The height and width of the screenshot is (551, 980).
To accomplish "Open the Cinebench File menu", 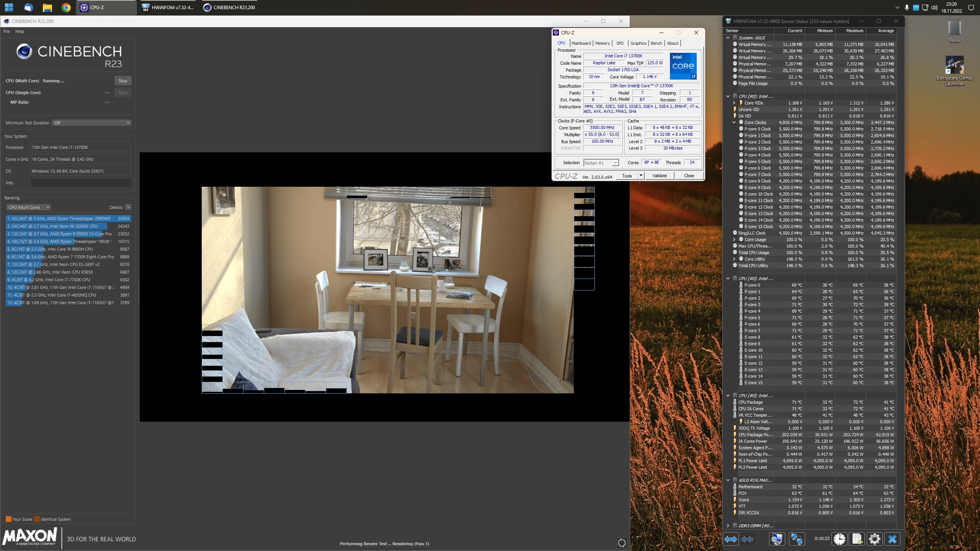I will (7, 31).
